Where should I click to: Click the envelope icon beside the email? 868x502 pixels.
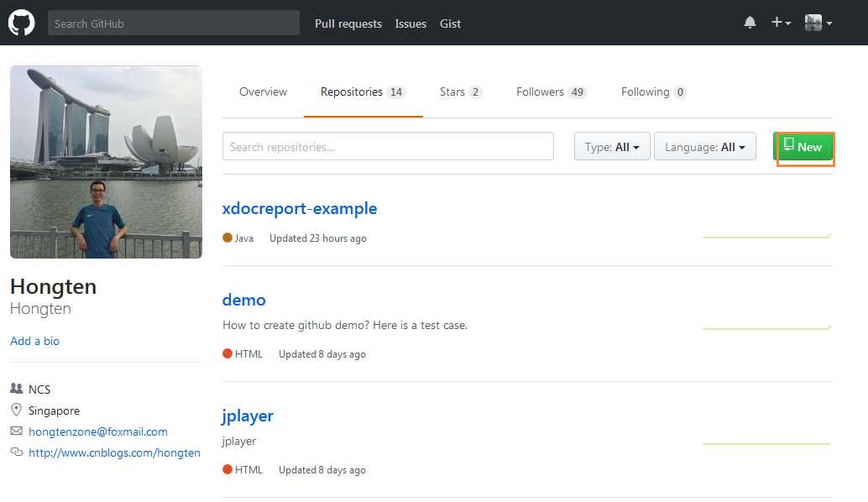(17, 431)
